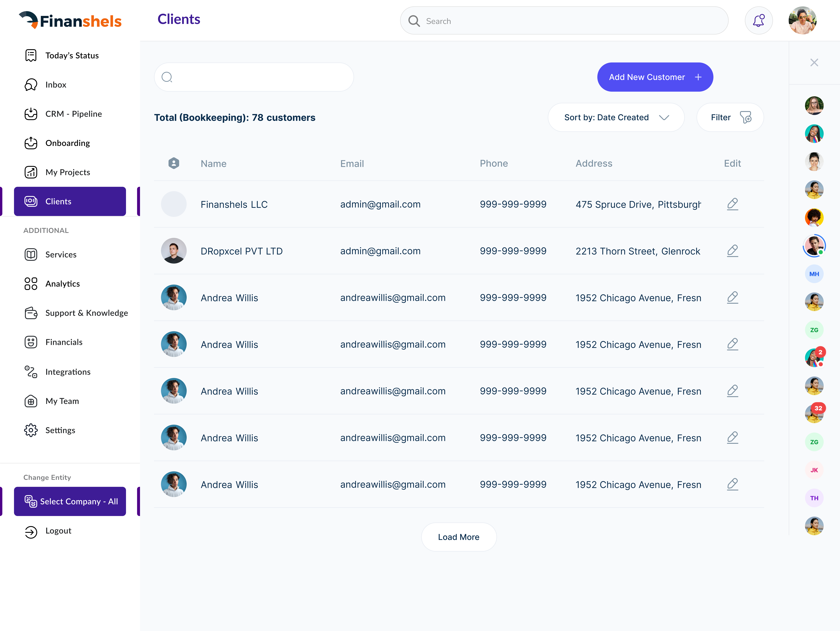Click the Onboarding upload icon
The height and width of the screenshot is (631, 840).
(x=31, y=143)
